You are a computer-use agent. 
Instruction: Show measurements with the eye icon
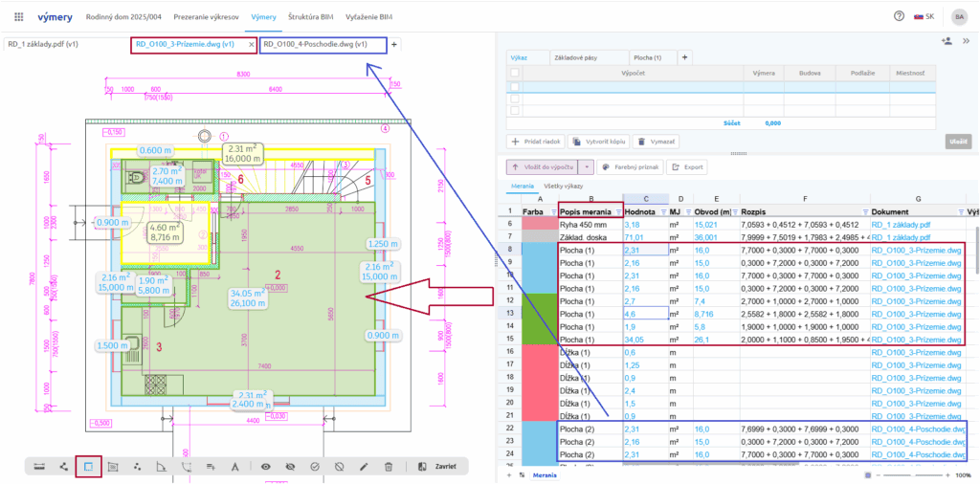point(265,466)
